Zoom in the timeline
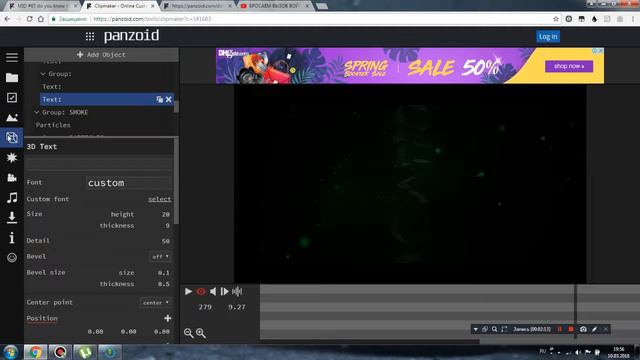640x360 pixels. click(x=201, y=333)
